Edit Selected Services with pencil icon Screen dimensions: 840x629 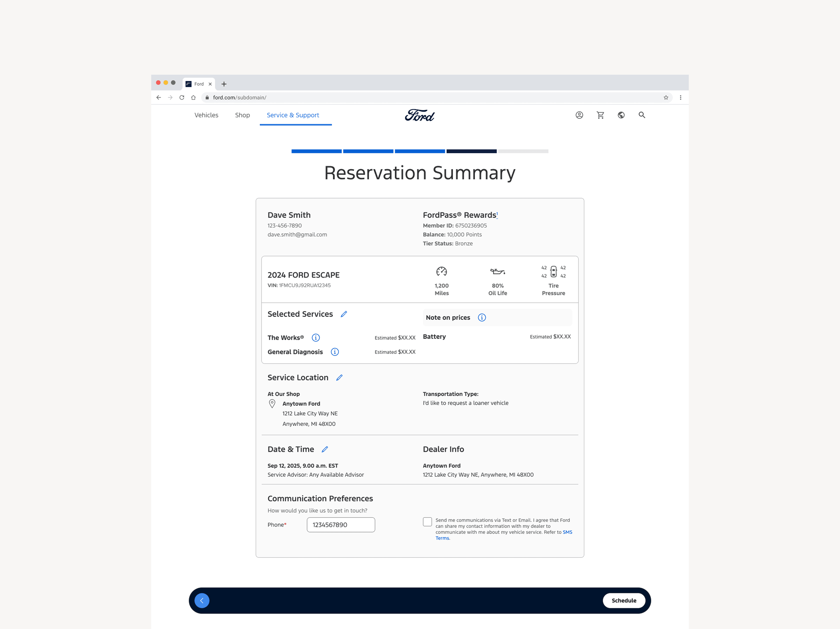click(x=344, y=314)
